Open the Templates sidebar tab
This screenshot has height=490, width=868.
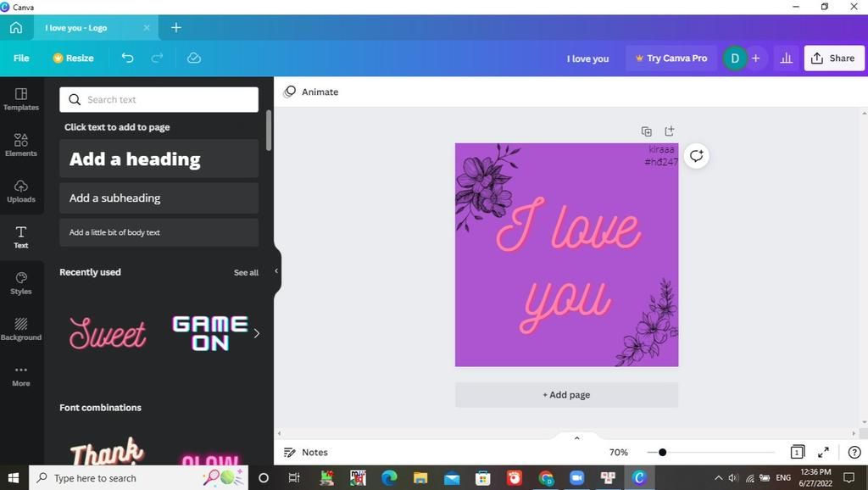(21, 100)
